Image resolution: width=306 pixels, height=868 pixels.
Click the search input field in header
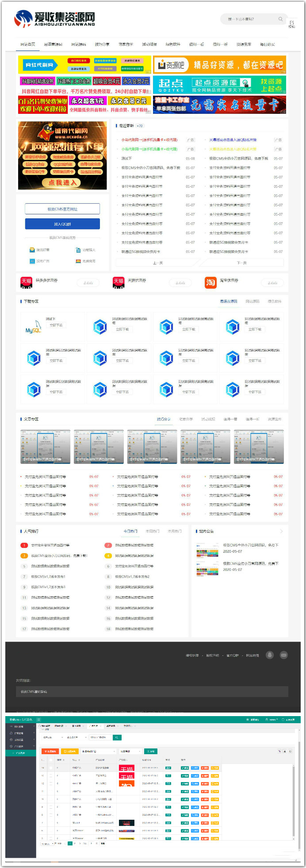point(250,19)
